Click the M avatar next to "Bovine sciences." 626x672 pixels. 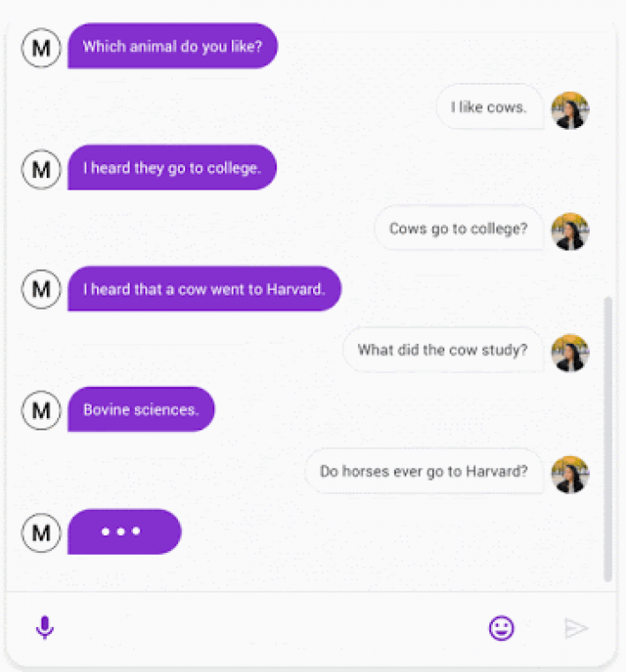(41, 410)
